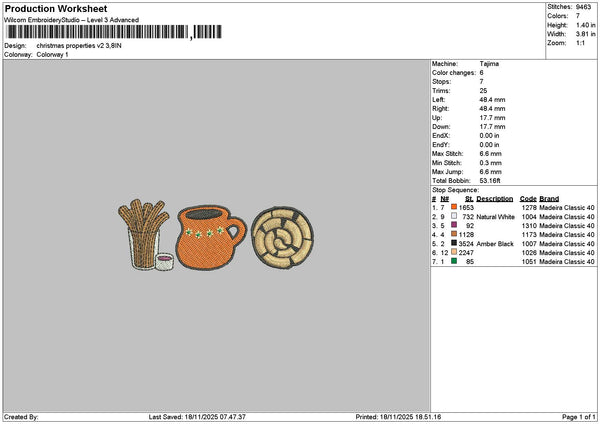Click the Machine value 'Tajima'
Screen dimensions: 600x424
coord(489,64)
